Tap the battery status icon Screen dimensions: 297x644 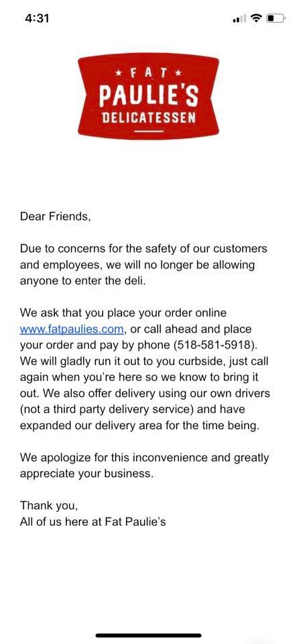(x=276, y=18)
